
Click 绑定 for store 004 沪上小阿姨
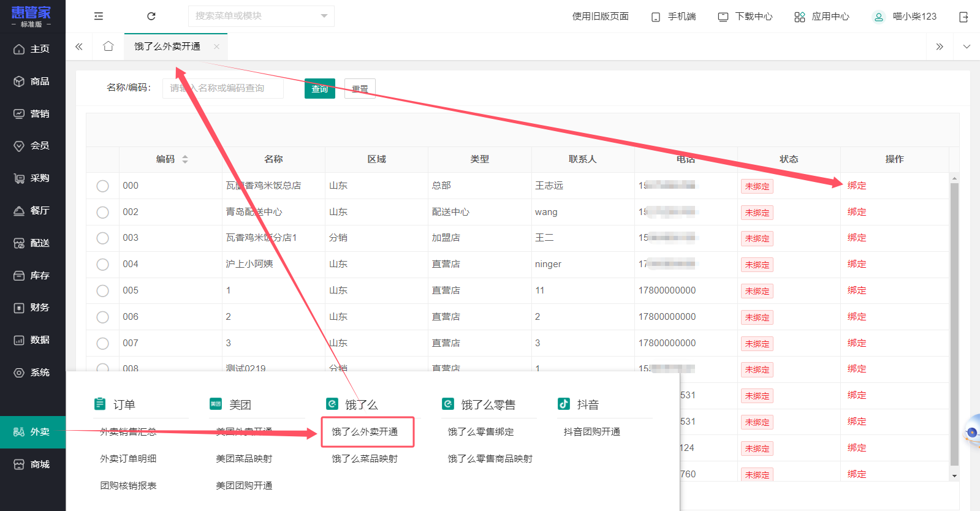857,264
